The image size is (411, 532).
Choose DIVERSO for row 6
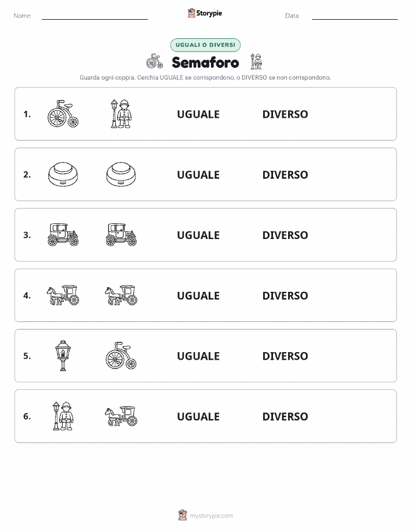pos(285,417)
